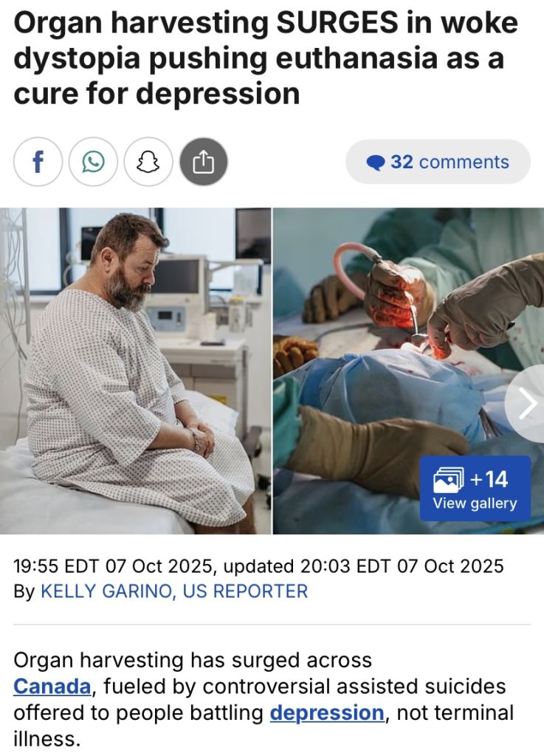Click the '32' comment count number
The image size is (544, 756).
pos(402,162)
